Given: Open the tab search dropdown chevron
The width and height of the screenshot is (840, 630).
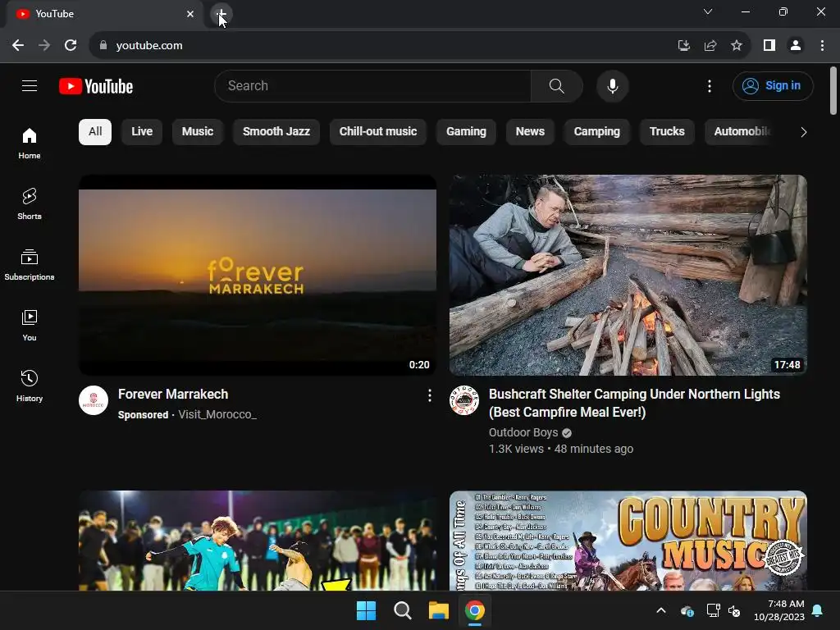Looking at the screenshot, I should 708,11.
